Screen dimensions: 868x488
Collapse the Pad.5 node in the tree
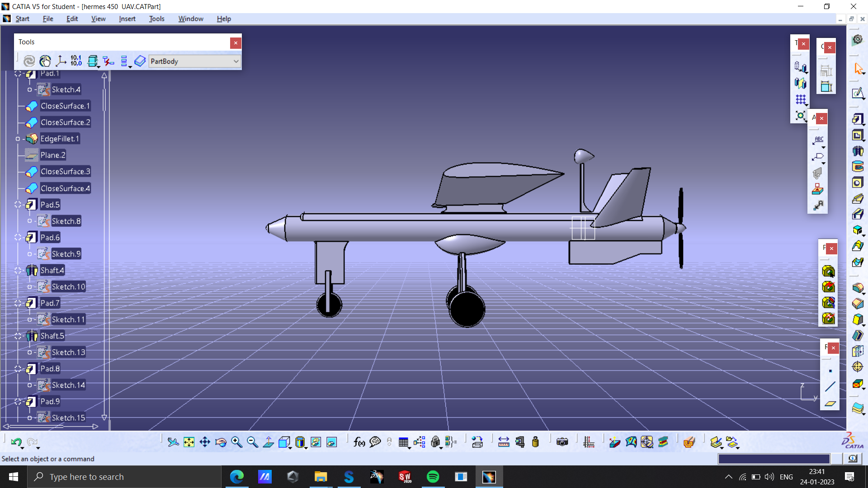[18, 204]
